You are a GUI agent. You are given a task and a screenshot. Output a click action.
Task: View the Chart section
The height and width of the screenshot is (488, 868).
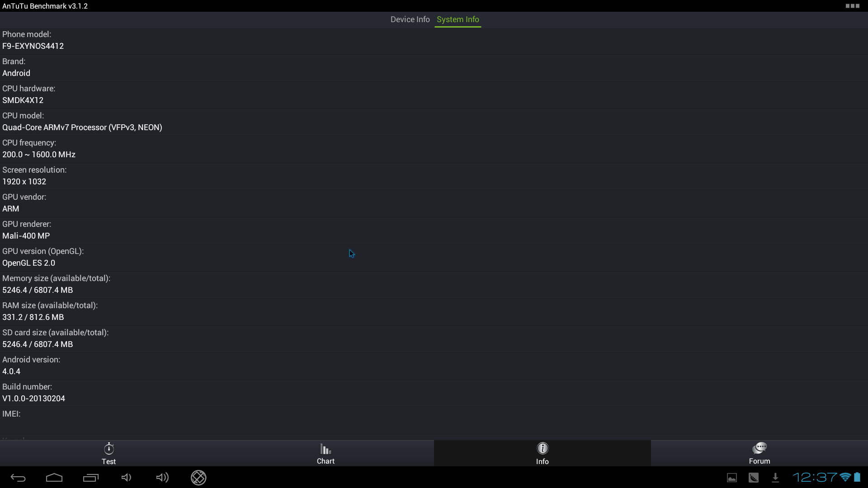325,453
